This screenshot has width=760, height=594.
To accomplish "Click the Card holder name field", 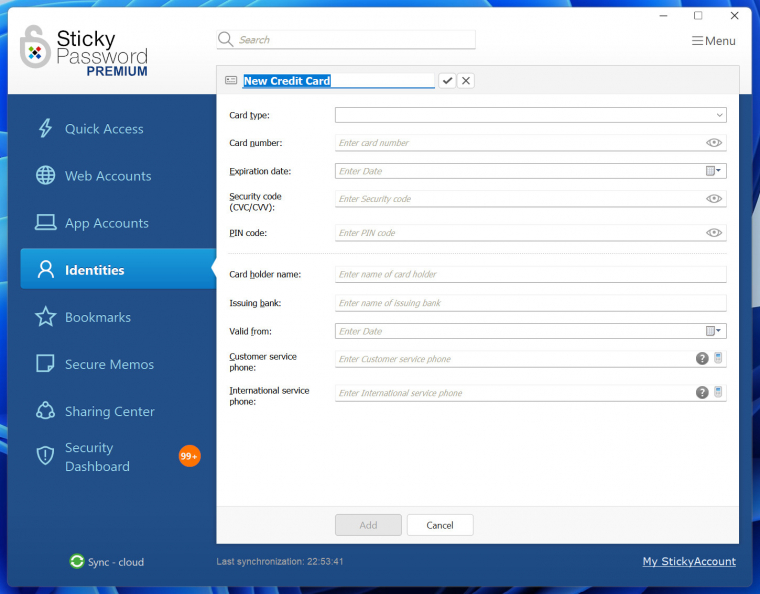I will point(530,274).
